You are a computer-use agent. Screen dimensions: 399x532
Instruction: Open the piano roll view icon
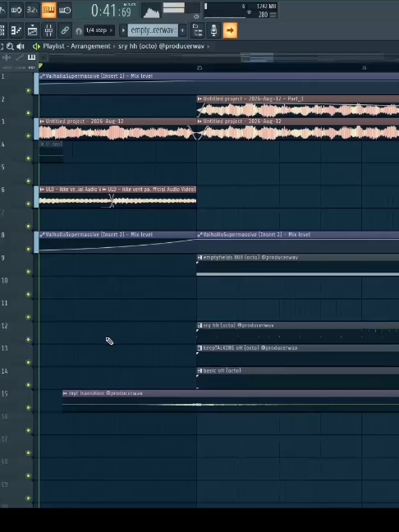tap(16, 30)
